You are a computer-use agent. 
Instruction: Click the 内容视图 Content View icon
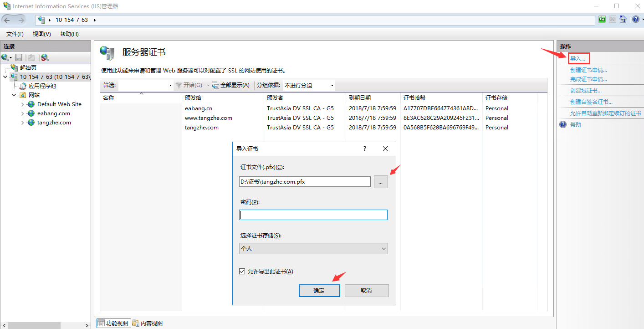pyautogui.click(x=136, y=323)
